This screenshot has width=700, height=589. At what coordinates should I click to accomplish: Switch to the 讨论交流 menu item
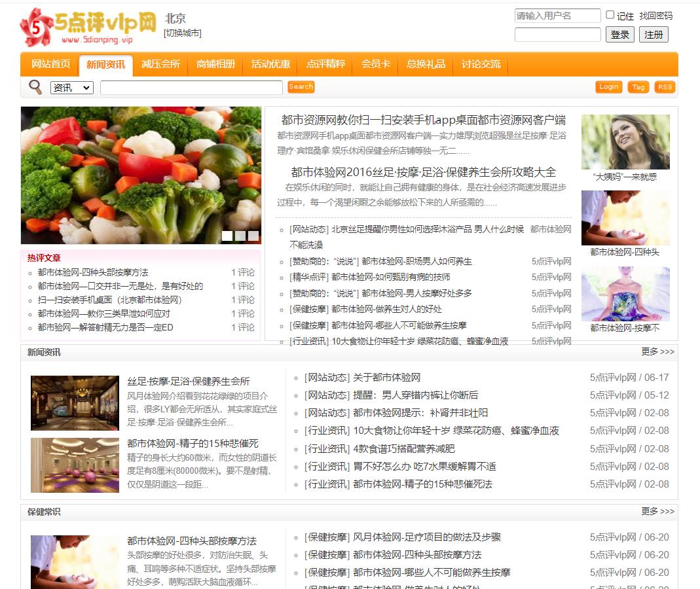pyautogui.click(x=480, y=65)
